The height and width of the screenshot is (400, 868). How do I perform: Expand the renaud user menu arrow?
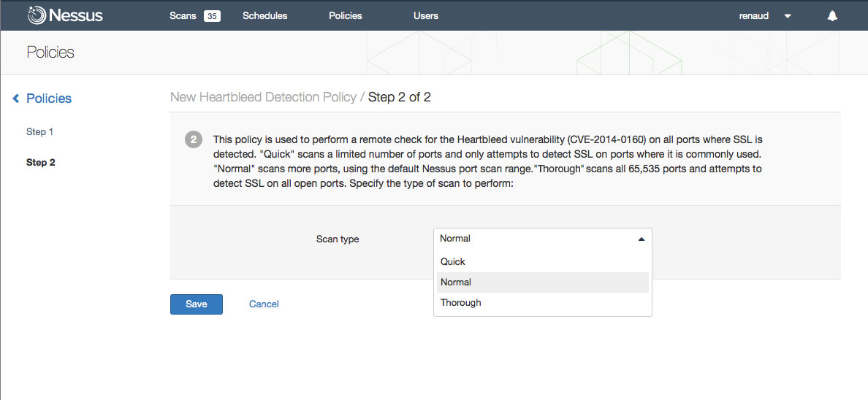point(788,16)
